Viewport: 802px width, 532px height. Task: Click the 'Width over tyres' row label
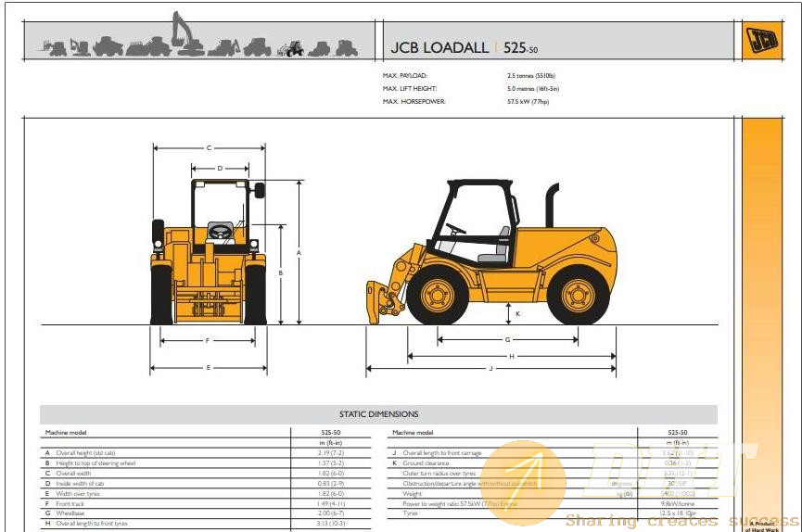click(x=78, y=494)
